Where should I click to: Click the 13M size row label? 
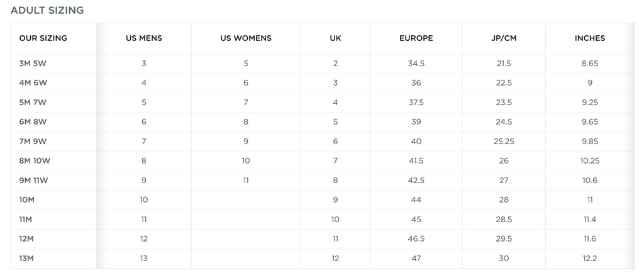pyautogui.click(x=26, y=259)
